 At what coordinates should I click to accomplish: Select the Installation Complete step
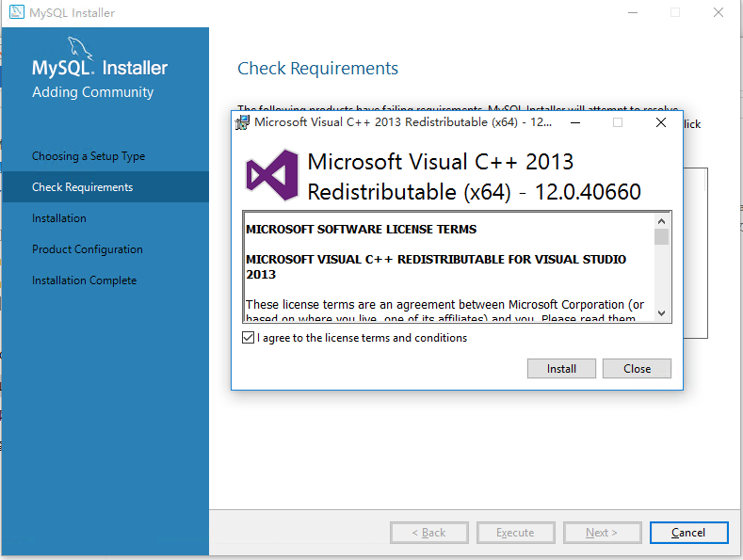tap(84, 280)
